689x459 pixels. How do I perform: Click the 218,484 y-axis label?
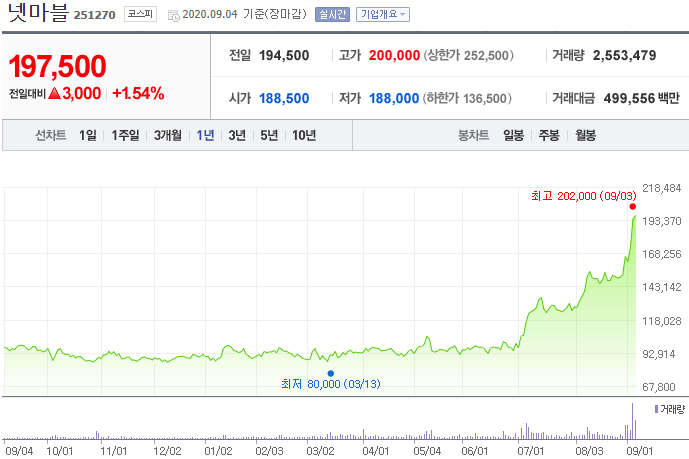[661, 188]
